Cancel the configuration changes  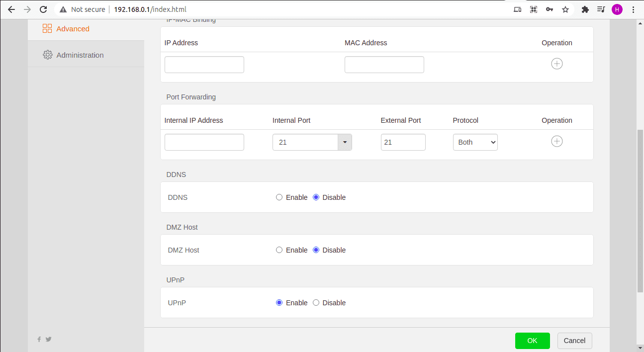click(x=574, y=341)
